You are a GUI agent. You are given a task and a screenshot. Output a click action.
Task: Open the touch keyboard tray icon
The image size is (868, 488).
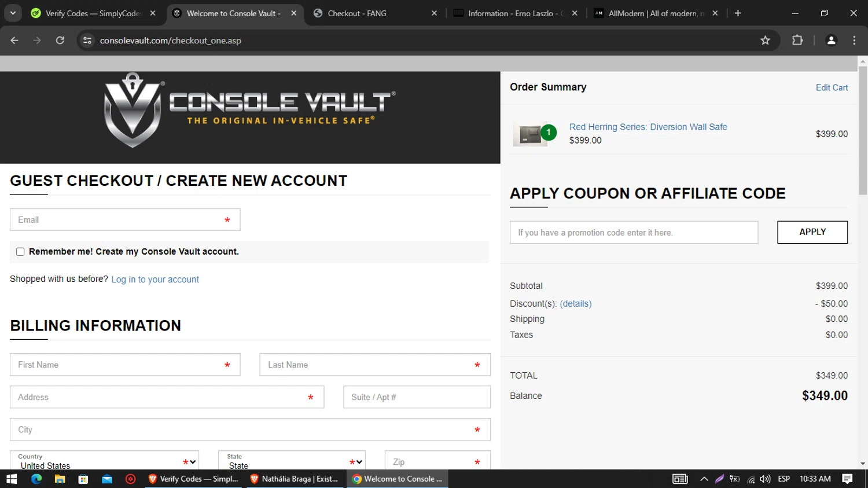pos(680,479)
